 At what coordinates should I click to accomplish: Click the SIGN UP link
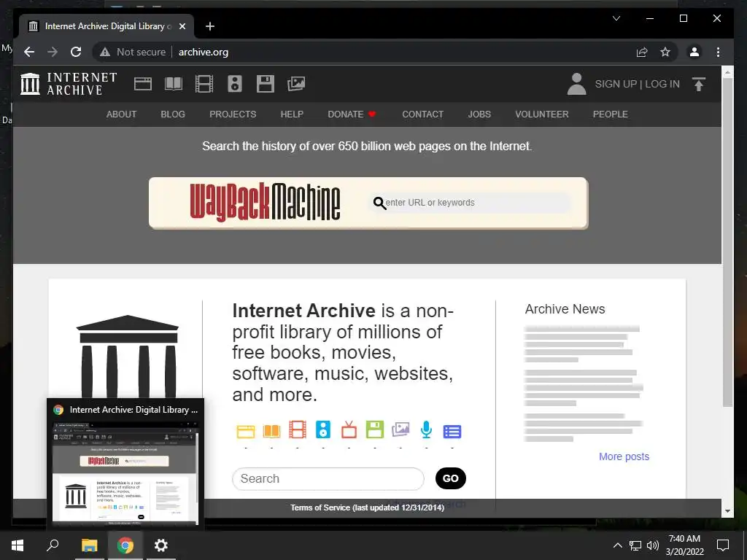coord(616,84)
